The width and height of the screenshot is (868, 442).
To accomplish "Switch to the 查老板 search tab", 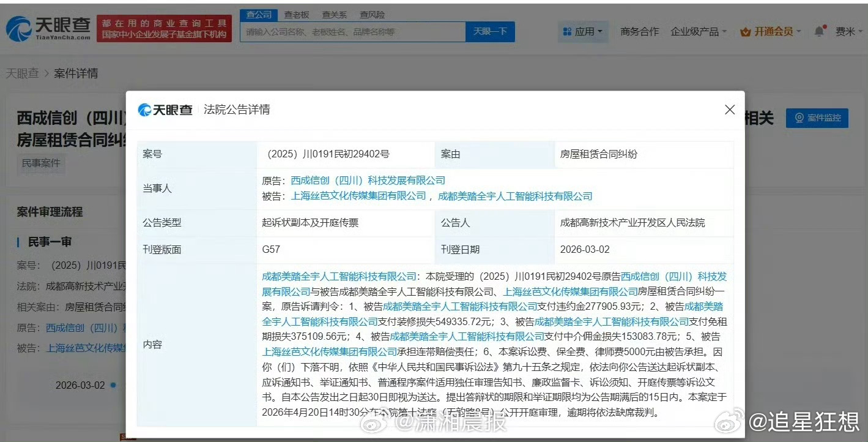I will click(x=297, y=15).
